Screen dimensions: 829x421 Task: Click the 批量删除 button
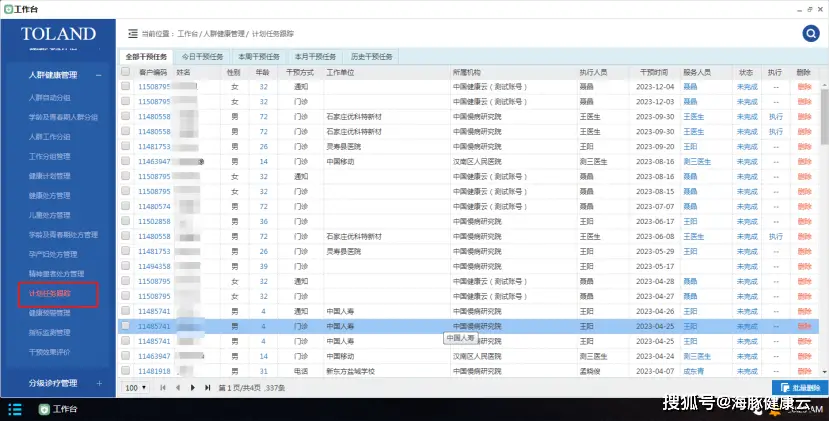coord(800,388)
